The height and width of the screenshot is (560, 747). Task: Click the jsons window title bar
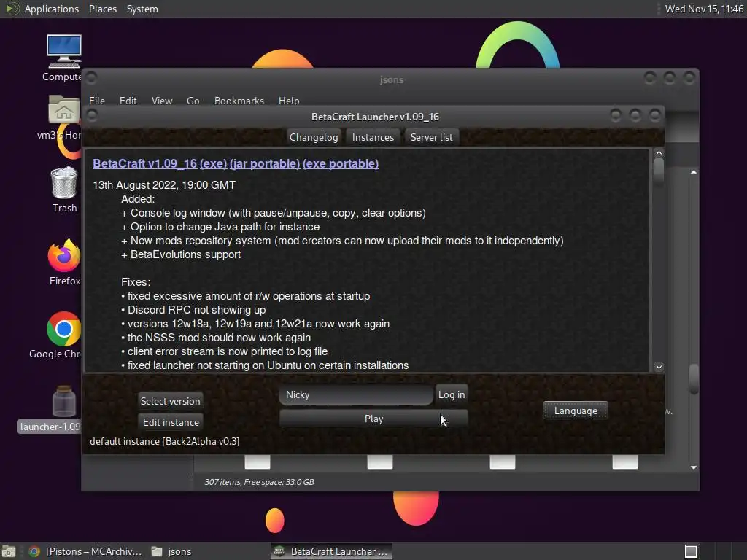[x=391, y=80]
